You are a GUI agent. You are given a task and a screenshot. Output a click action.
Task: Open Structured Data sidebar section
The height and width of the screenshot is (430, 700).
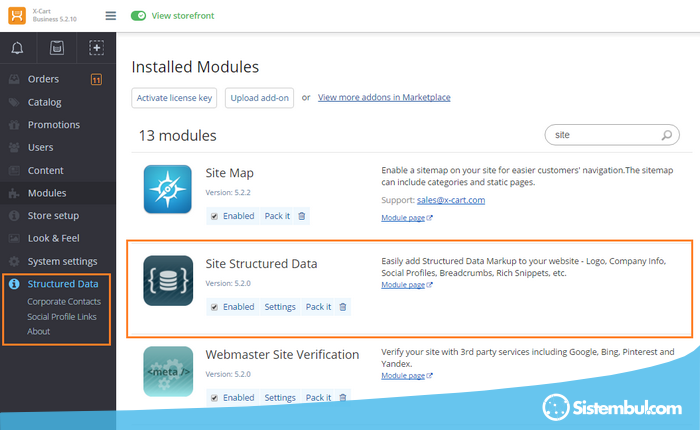pyautogui.click(x=63, y=284)
